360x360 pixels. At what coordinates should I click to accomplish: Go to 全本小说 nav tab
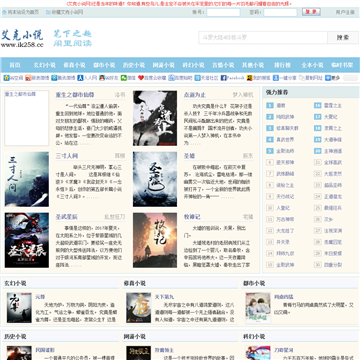tap(312, 65)
